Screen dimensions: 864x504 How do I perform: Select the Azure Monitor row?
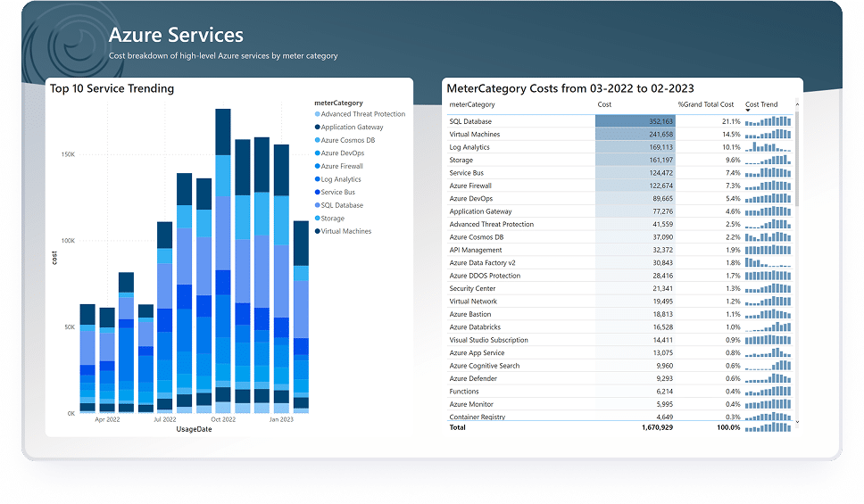pos(620,404)
